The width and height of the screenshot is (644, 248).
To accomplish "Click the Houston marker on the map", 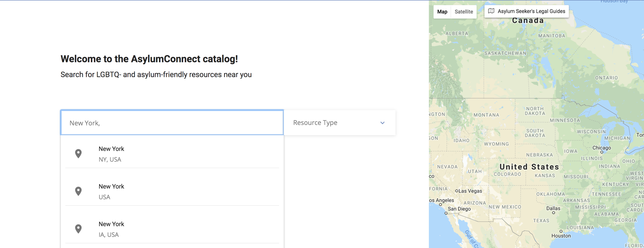I will (x=561, y=231).
